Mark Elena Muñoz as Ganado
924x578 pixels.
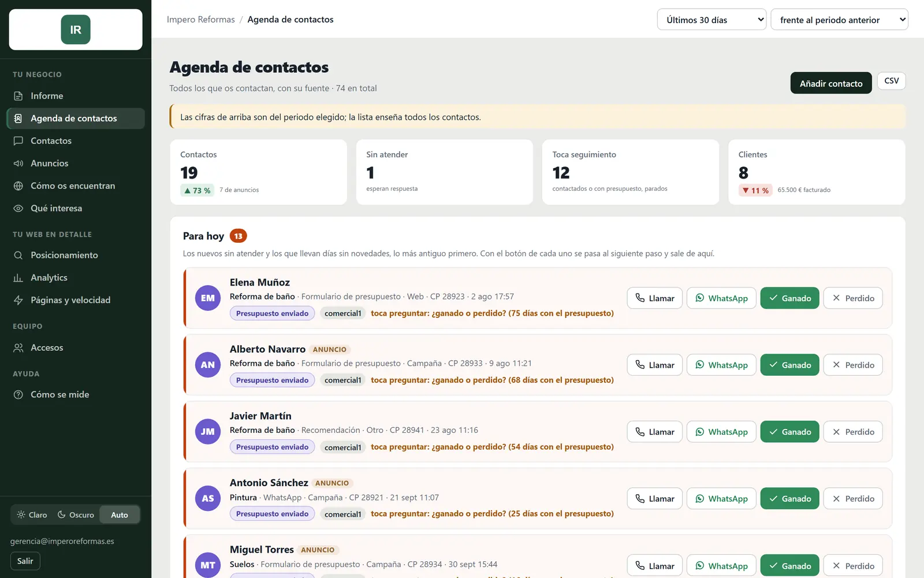pos(789,298)
